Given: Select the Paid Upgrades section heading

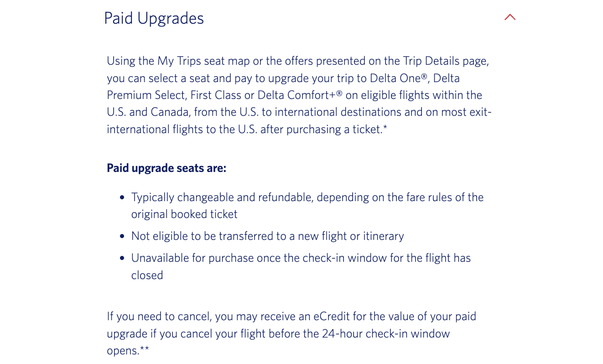Looking at the screenshot, I should pos(154,18).
